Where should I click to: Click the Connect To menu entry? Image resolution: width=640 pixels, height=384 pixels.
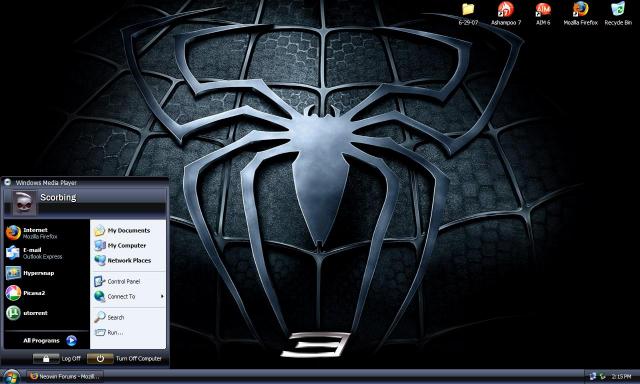(129, 297)
